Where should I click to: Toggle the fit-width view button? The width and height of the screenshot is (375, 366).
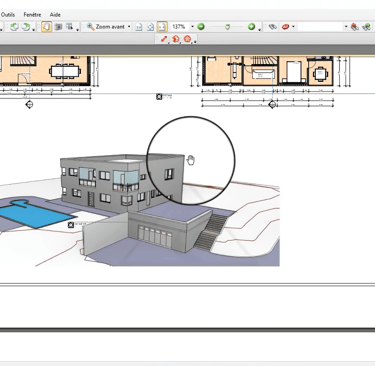pyautogui.click(x=162, y=27)
